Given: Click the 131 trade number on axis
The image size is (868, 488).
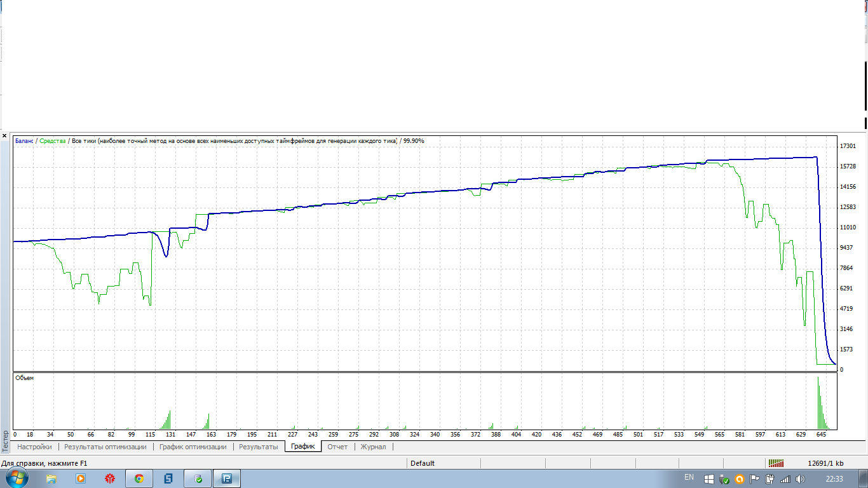Looking at the screenshot, I should click(170, 435).
